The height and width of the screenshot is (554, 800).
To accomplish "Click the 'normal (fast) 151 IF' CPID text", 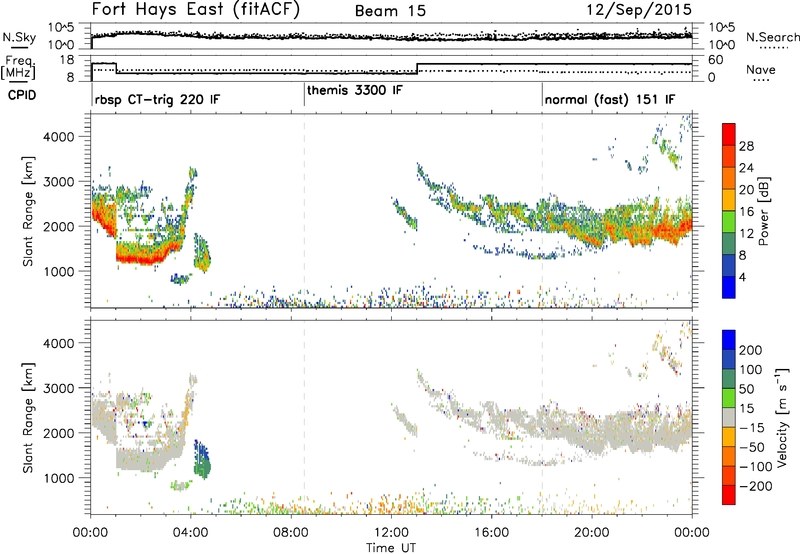I will [x=610, y=99].
